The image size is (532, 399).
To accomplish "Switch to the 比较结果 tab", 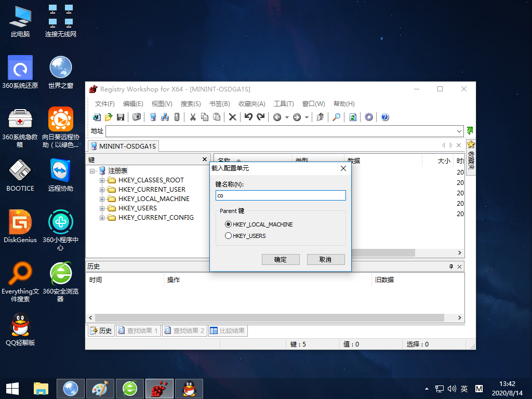I will click(x=228, y=330).
